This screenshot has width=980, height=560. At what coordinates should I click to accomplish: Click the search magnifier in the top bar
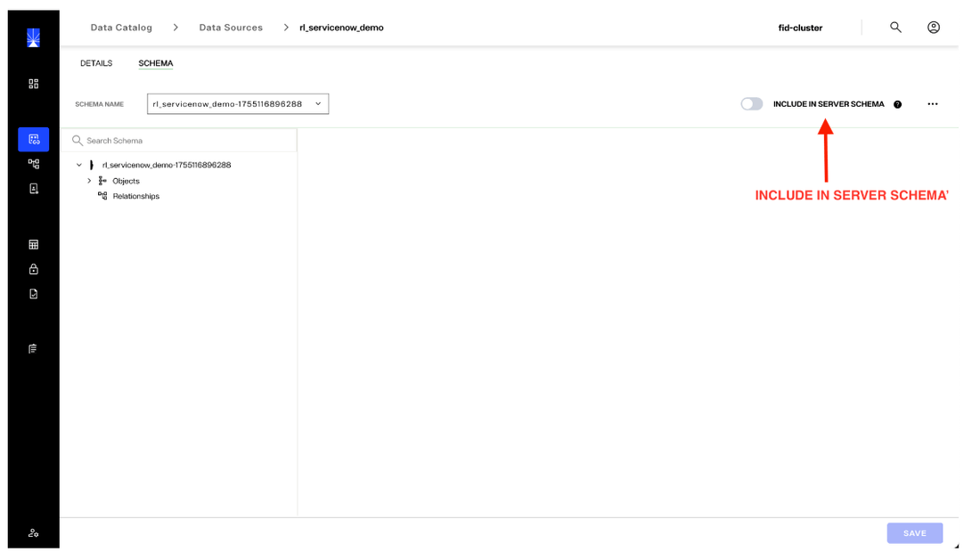(895, 27)
